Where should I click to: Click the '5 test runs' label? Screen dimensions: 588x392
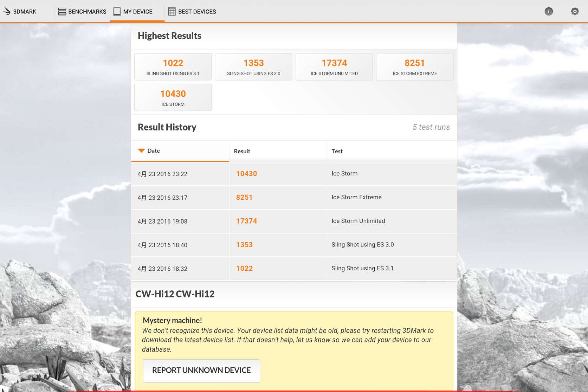(431, 127)
